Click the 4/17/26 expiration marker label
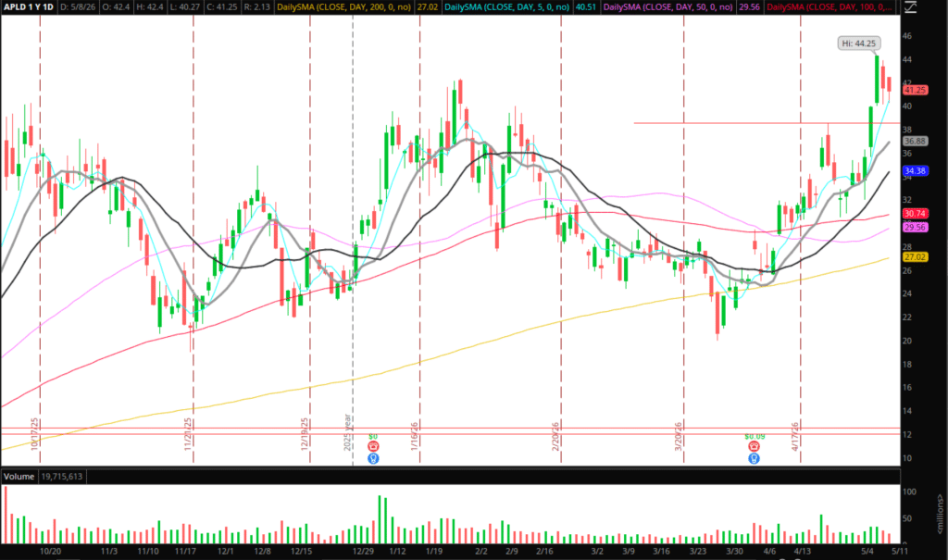 coord(795,435)
